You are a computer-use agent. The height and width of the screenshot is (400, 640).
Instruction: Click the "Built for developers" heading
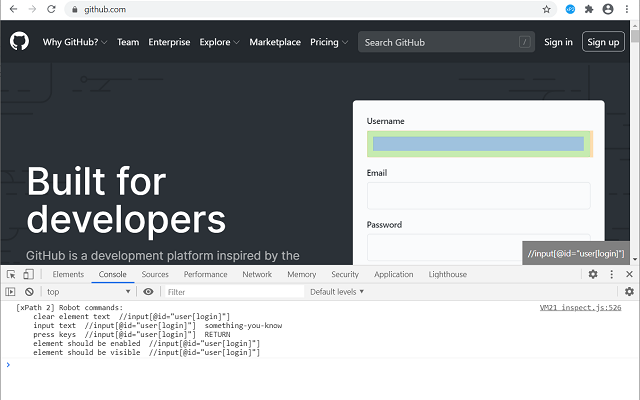click(x=126, y=200)
